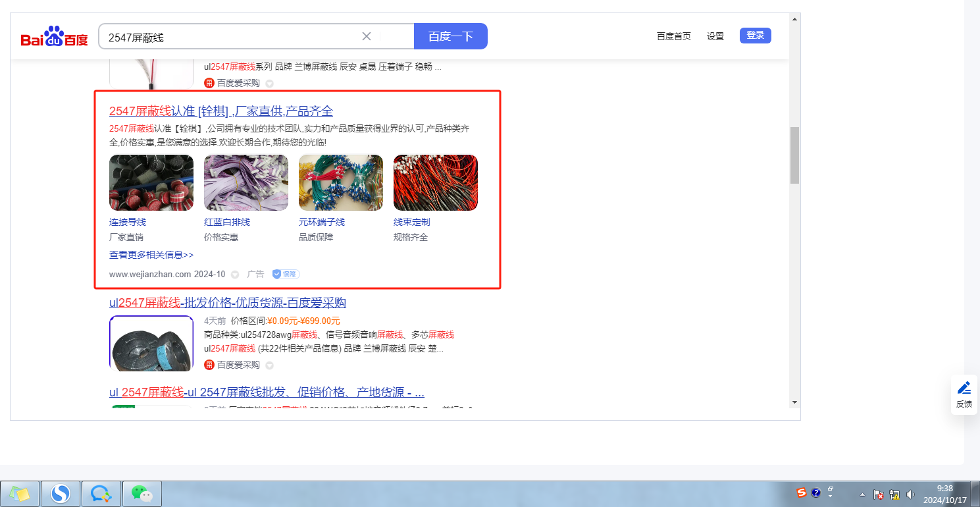This screenshot has width=980, height=507.
Task: Click the 元环端子线 product image
Action: click(341, 183)
